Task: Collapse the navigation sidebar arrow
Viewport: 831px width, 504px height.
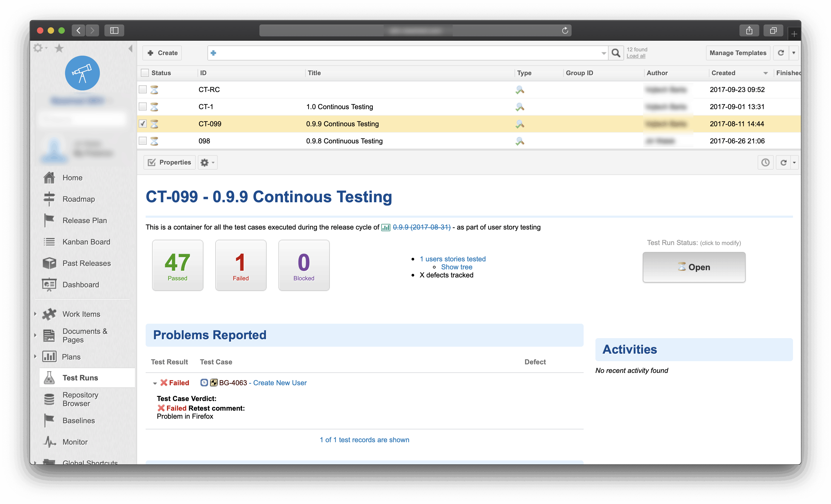Action: (x=130, y=48)
